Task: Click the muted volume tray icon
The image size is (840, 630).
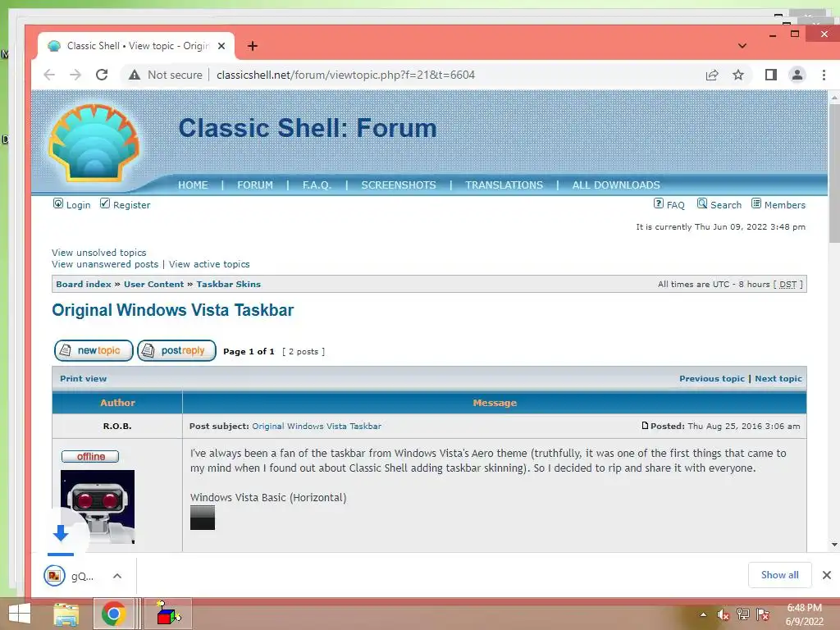Action: [x=724, y=614]
